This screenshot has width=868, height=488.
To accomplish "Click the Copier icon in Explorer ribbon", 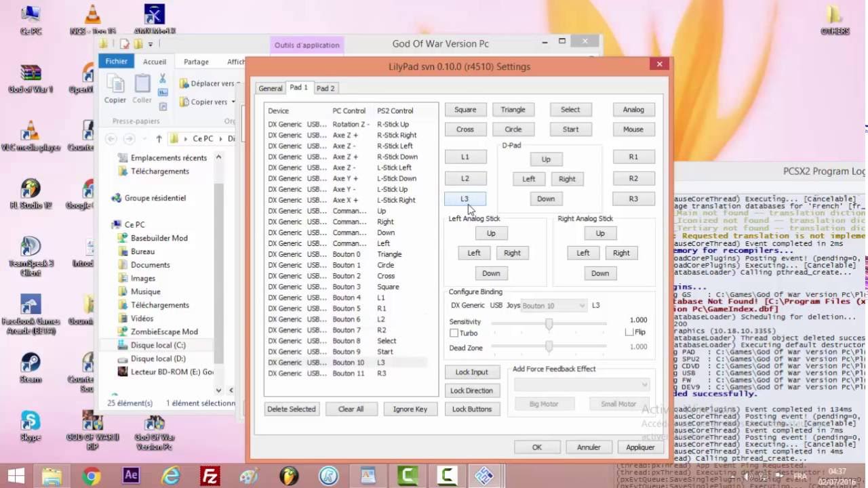I will [115, 89].
